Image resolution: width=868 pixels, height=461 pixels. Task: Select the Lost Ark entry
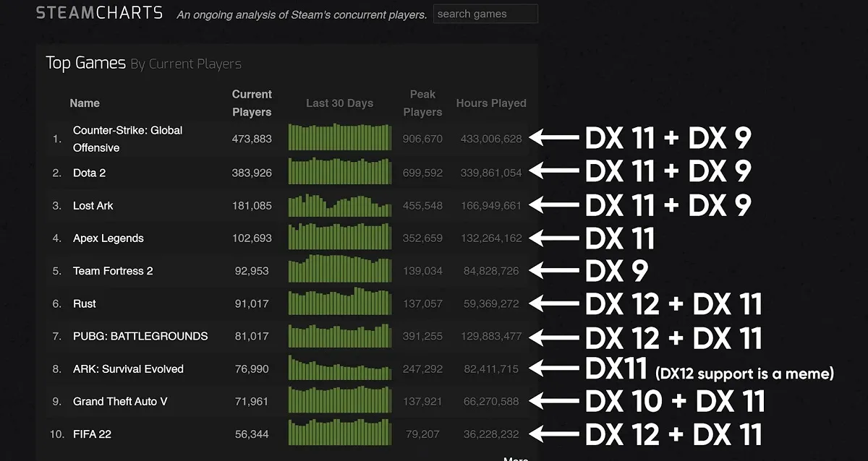tap(93, 205)
